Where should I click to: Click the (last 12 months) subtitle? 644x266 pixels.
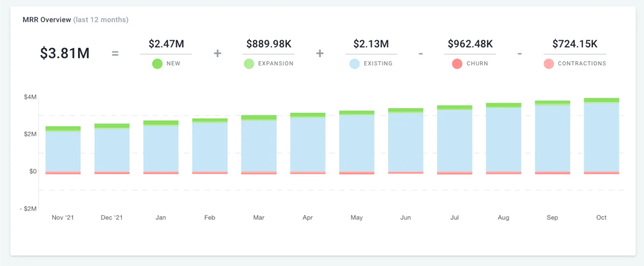coord(101,20)
